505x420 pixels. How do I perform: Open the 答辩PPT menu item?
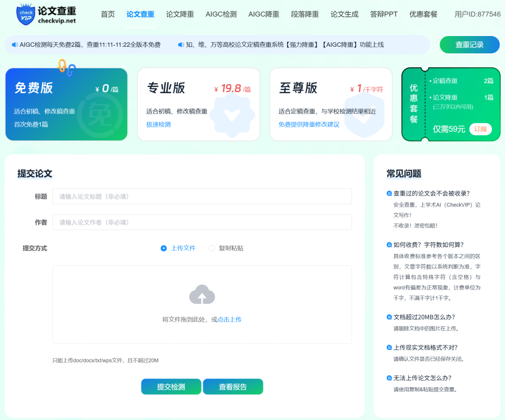[x=383, y=14]
